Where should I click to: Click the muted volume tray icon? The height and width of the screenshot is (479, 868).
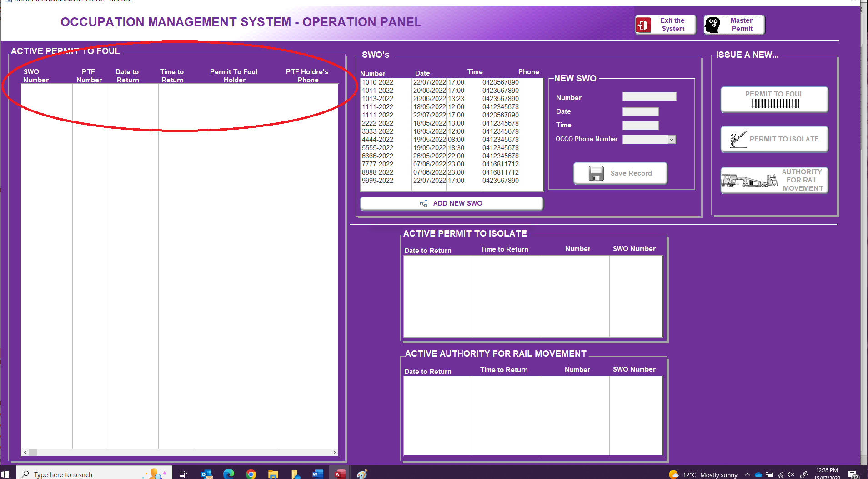791,474
